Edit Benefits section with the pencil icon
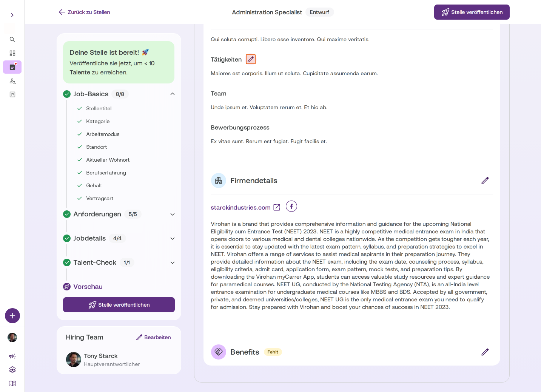 pyautogui.click(x=485, y=352)
